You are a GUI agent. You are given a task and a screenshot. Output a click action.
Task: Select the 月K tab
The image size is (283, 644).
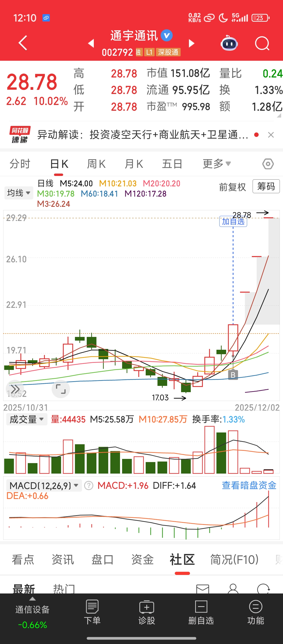click(x=134, y=164)
